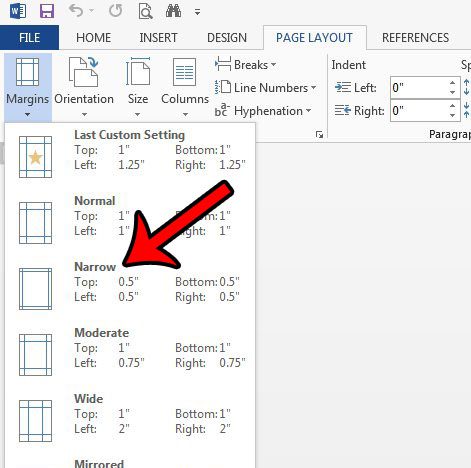Choose the Mirrored margins preset
The image size is (471, 468).
click(x=130, y=462)
